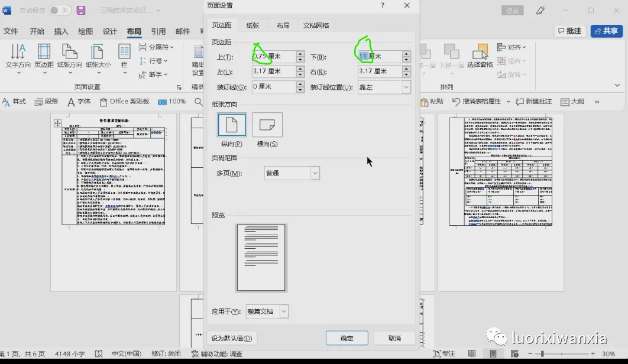Select the Margins (页边距) dialog tab
This screenshot has width=628, height=364.
(222, 25)
